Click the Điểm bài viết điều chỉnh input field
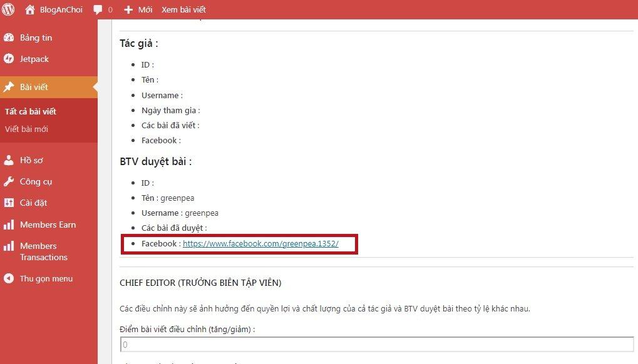The width and height of the screenshot is (638, 364). (x=376, y=344)
